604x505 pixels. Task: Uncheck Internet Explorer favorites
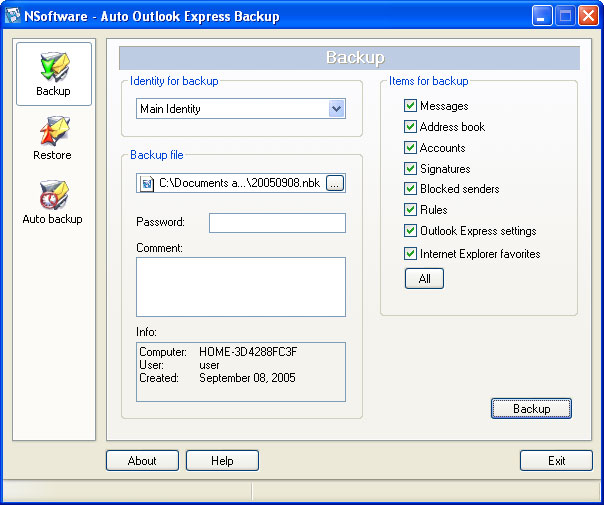pyautogui.click(x=410, y=254)
